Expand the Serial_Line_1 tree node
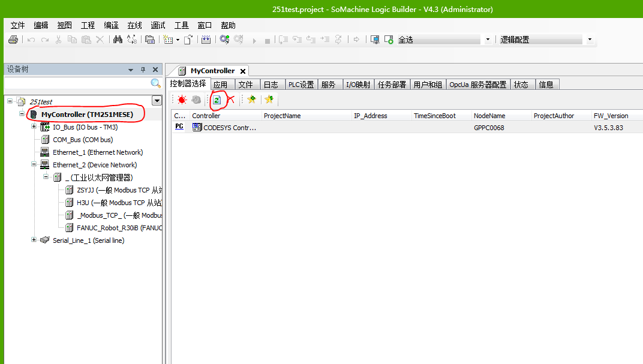Image resolution: width=643 pixels, height=364 pixels. [x=34, y=240]
